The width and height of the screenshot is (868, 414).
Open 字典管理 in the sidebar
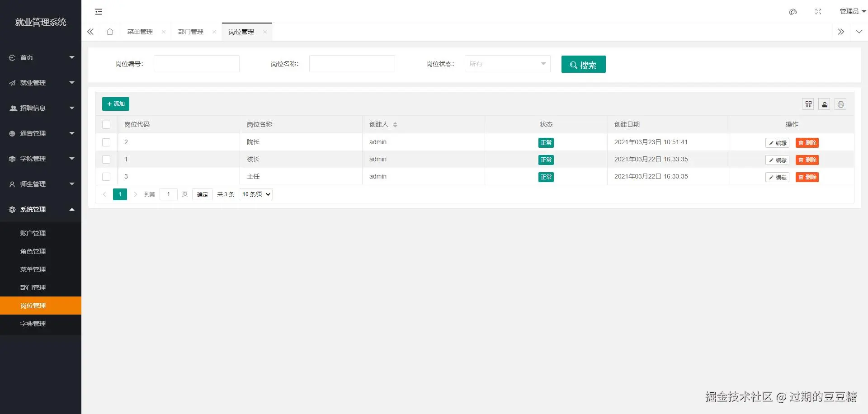pos(41,324)
